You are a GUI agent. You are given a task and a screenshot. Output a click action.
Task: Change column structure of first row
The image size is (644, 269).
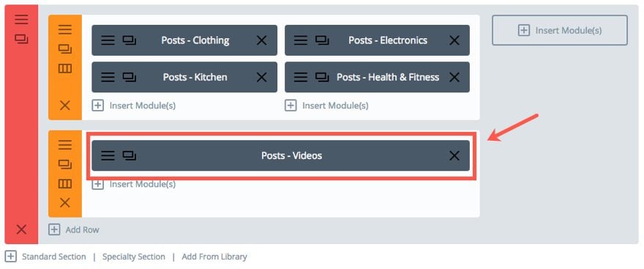coord(65,68)
